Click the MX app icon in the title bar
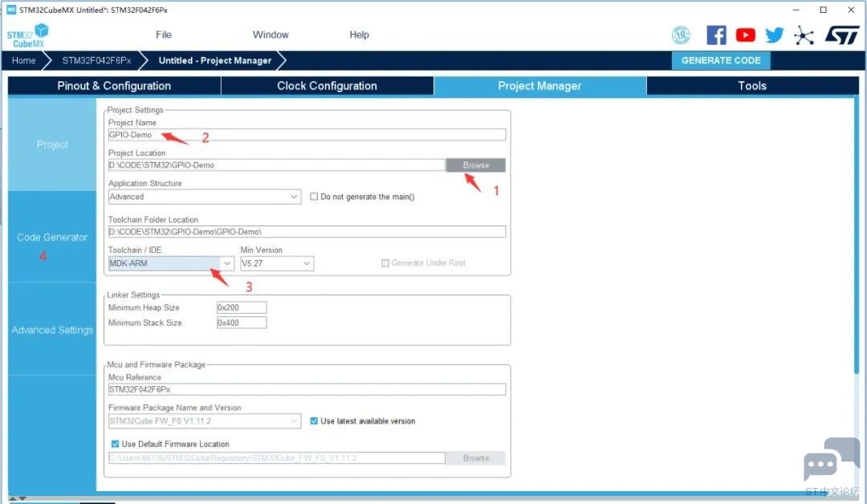867x504 pixels. [11, 10]
